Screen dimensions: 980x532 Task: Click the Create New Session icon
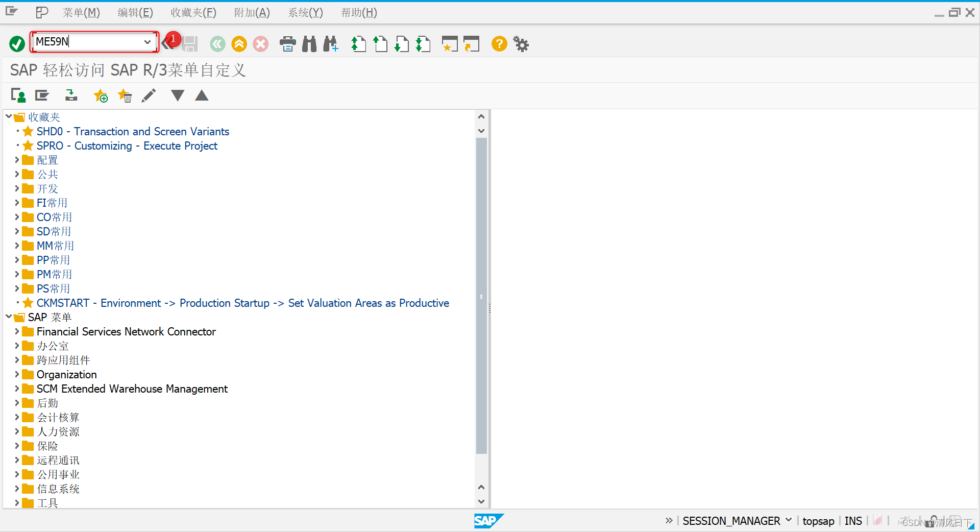450,44
